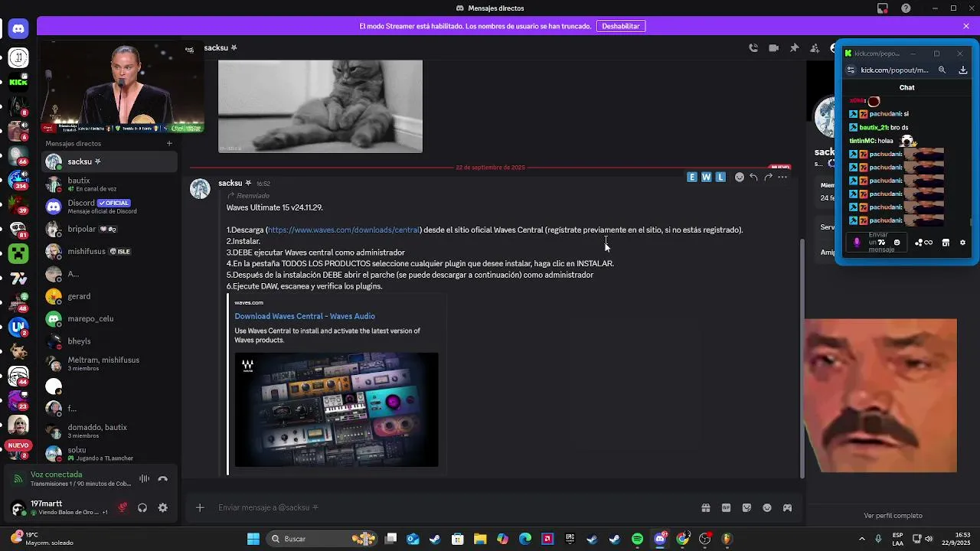The image size is (980, 551).
Task: Select the sacksu direct message
Action: point(110,161)
